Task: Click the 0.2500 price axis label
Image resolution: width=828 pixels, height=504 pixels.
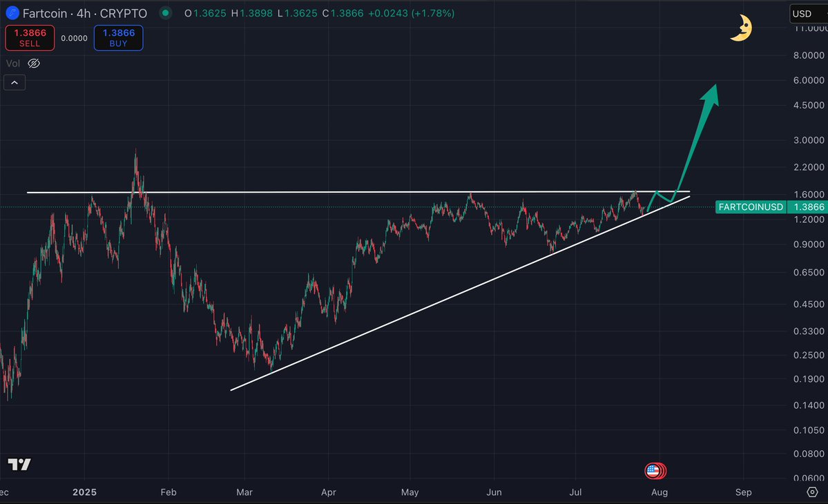Action: (x=809, y=355)
